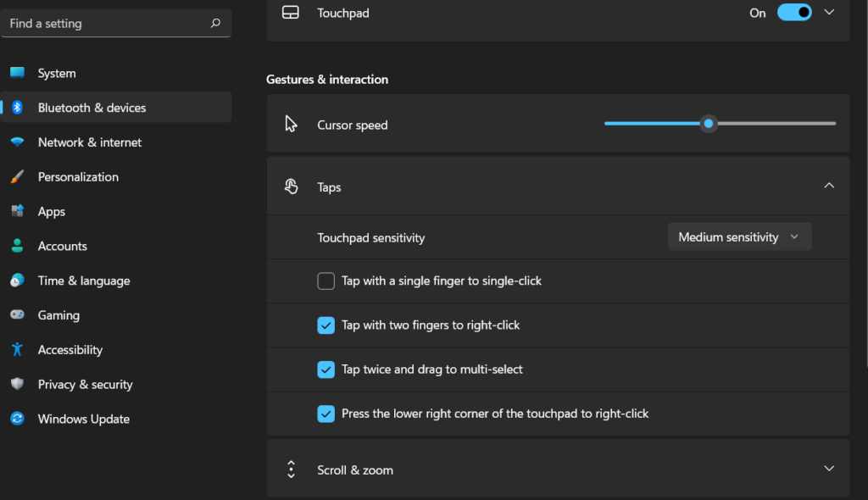Go to Gaming settings
Viewport: 868px width, 500px height.
click(115, 314)
